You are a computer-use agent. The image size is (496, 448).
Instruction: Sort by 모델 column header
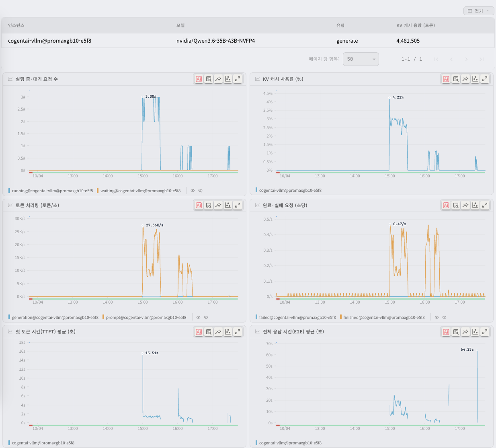point(180,25)
